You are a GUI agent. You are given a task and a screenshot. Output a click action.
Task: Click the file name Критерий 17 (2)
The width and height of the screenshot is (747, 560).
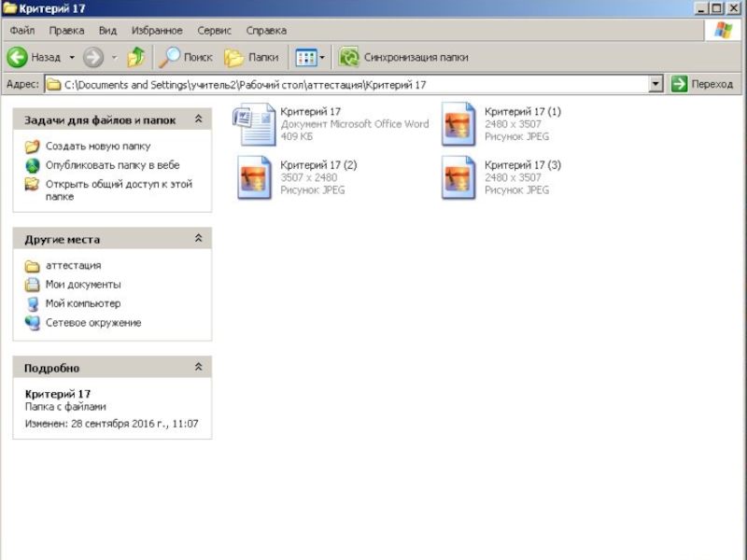(318, 165)
